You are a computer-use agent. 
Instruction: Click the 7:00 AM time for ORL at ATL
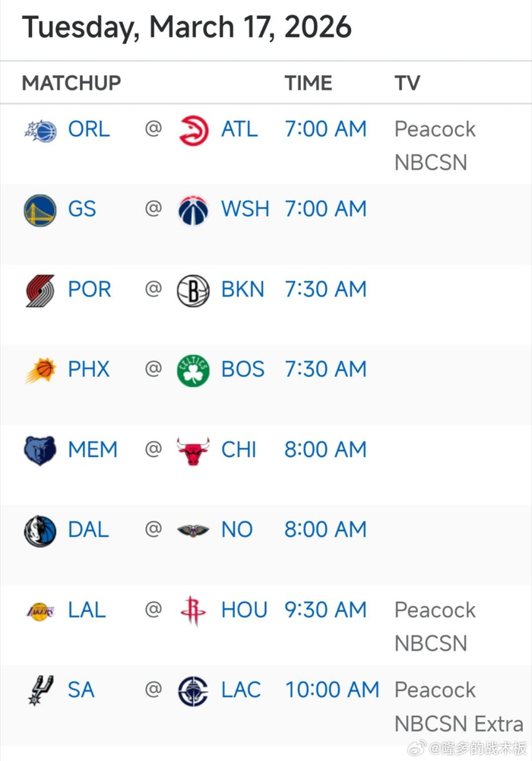pos(325,129)
